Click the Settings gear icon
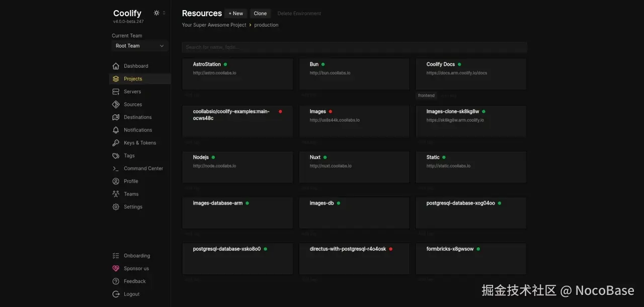Viewport: 644px width, 307px height. tap(116, 207)
